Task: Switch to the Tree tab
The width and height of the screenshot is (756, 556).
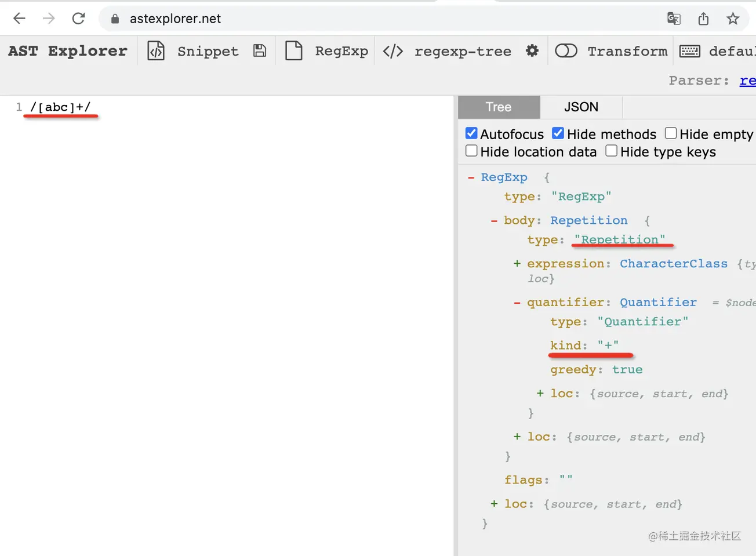Action: point(499,107)
